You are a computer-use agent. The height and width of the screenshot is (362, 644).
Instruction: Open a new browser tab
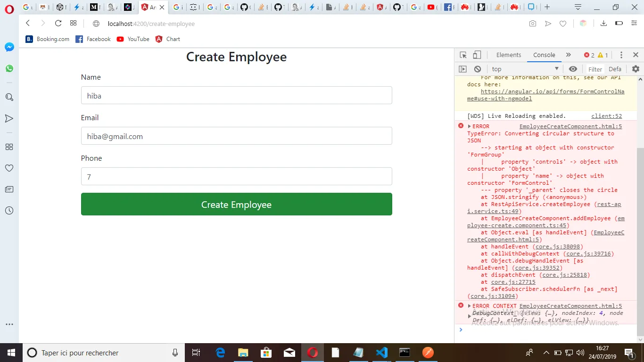(x=547, y=7)
